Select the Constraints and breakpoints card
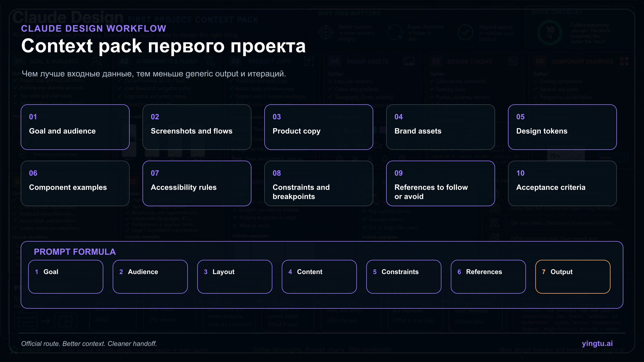This screenshot has width=644, height=362. pos(319,183)
